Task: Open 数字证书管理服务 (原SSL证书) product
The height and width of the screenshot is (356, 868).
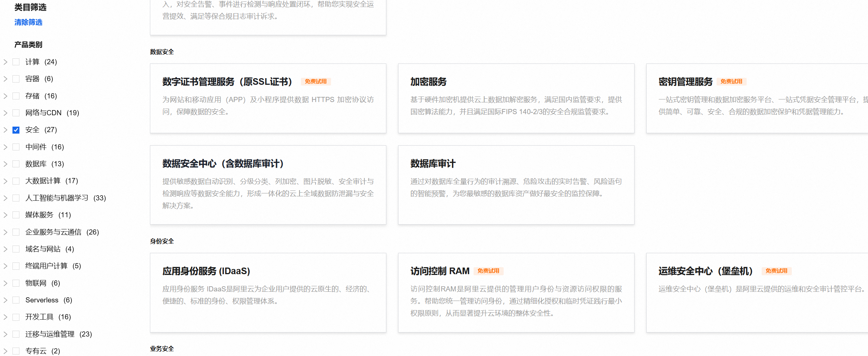Action: [227, 81]
